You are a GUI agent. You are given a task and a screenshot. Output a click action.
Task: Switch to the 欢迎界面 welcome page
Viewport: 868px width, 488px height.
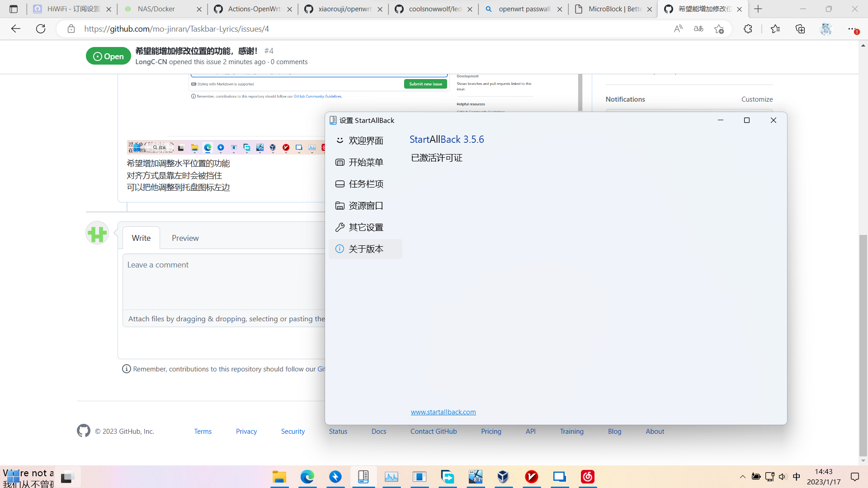click(365, 141)
